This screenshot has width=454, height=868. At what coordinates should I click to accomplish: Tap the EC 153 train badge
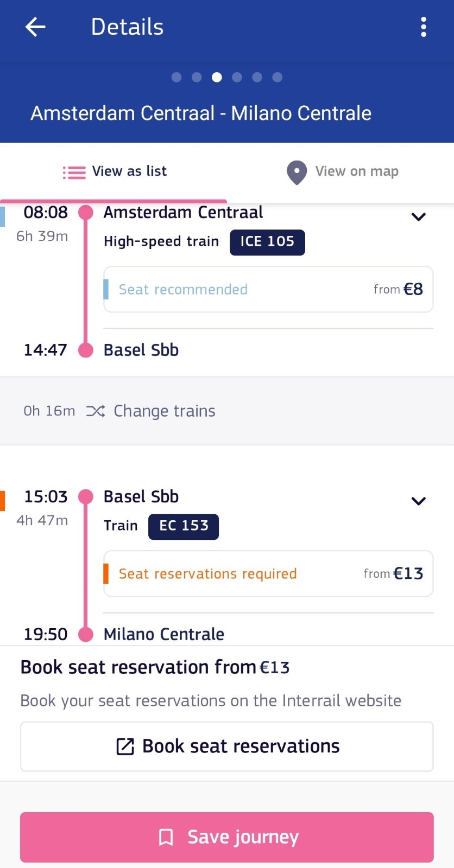[x=184, y=526]
